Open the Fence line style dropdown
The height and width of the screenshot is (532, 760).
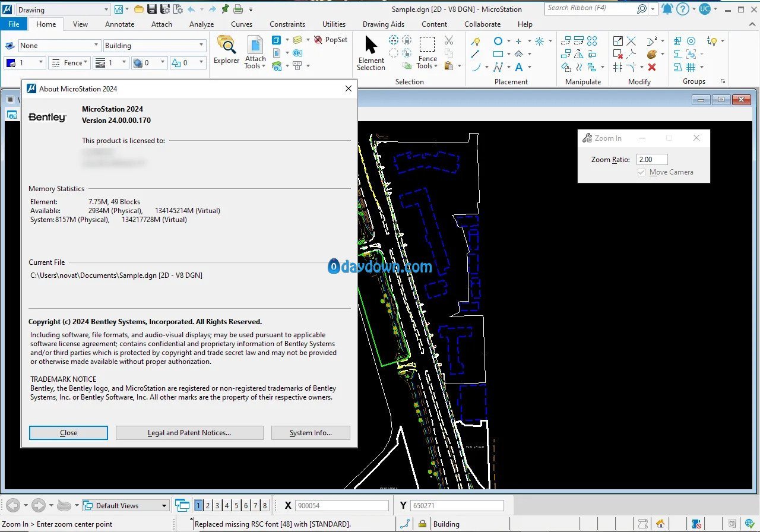tap(69, 62)
